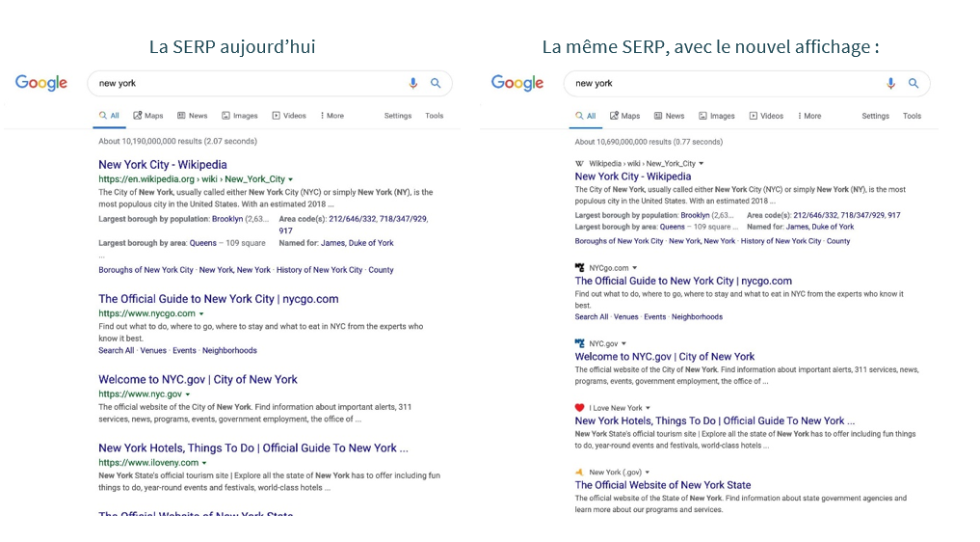Click magnifier search icon in left search box

[x=436, y=83]
